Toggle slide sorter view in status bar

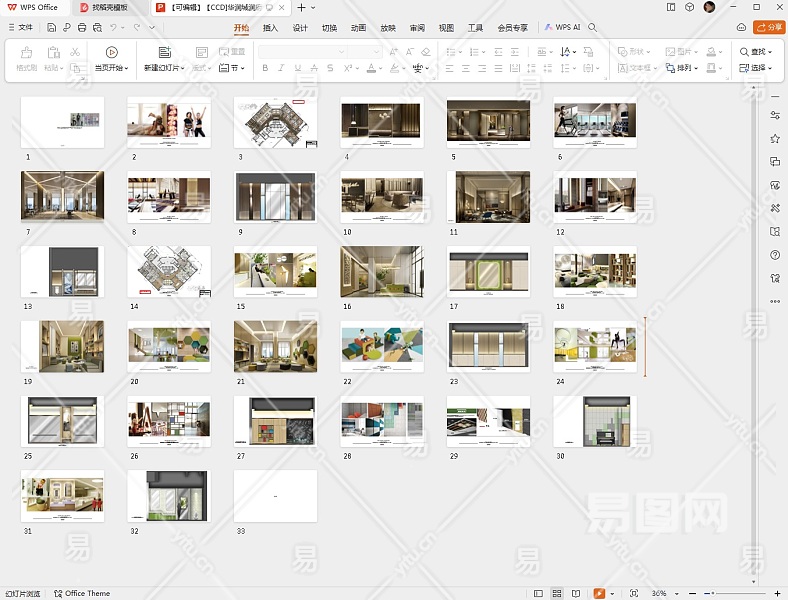pyautogui.click(x=557, y=593)
